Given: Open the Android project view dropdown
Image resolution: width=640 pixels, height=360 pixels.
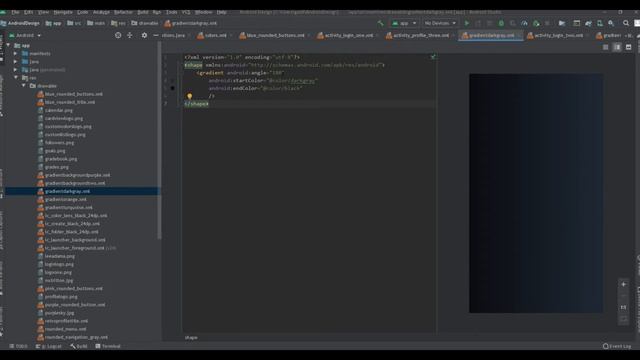Looking at the screenshot, I should click(25, 36).
